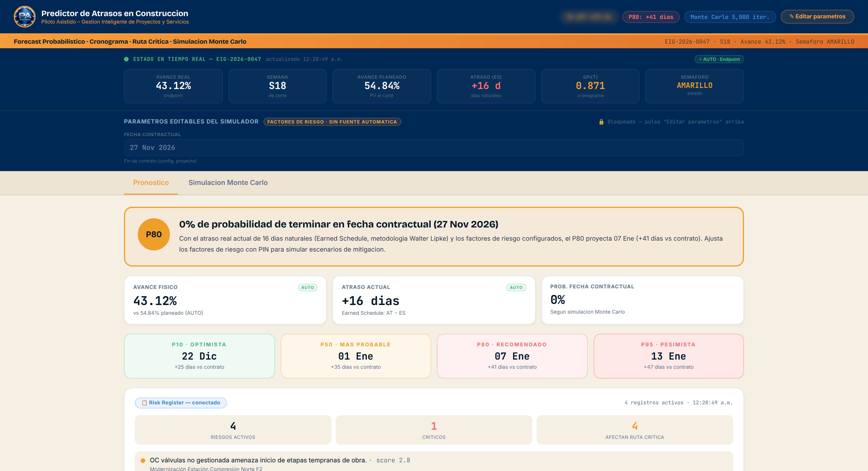This screenshot has height=471, width=868.
Task: Click the 4 Riesgos Activos tile
Action: tap(233, 430)
